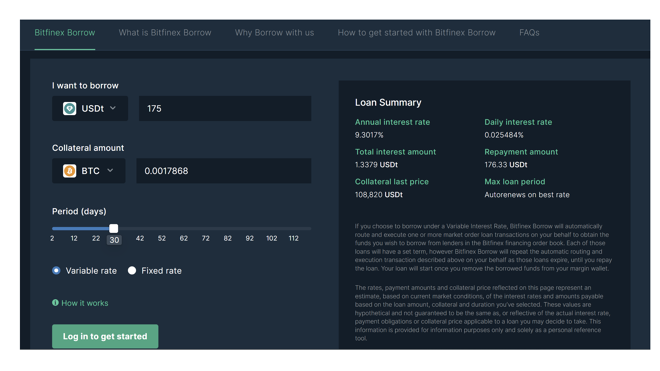
Task: Open the BTC collateral currency dropdown
Action: [88, 171]
